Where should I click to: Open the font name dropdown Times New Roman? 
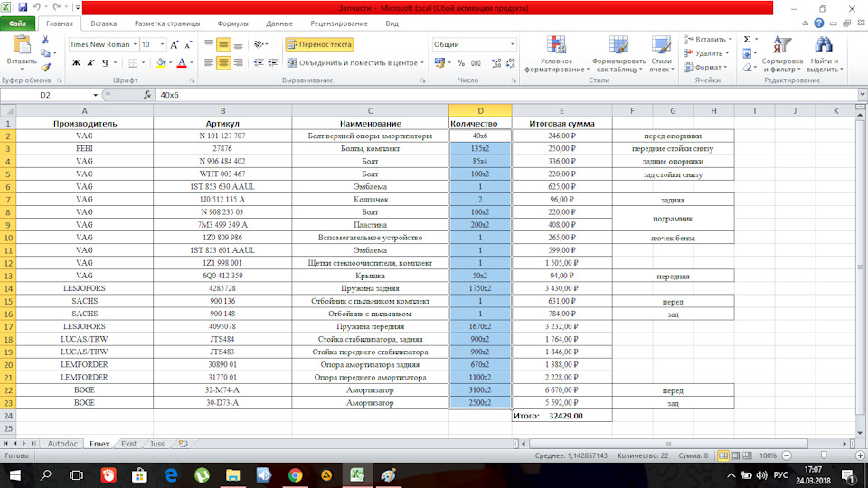pos(135,44)
